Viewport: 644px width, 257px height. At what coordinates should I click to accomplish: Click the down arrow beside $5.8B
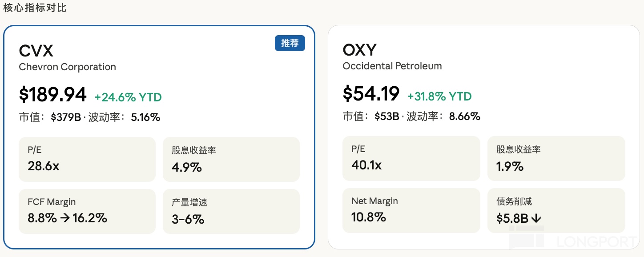tap(536, 218)
